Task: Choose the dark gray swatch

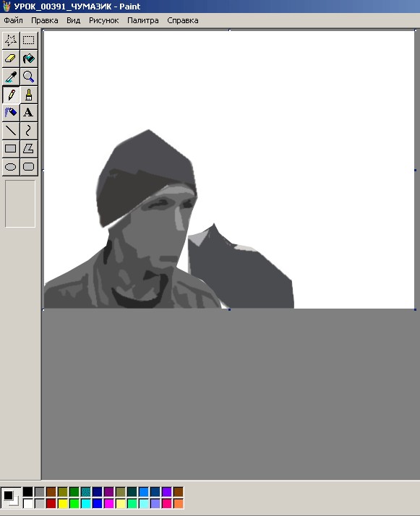Action: [40, 492]
